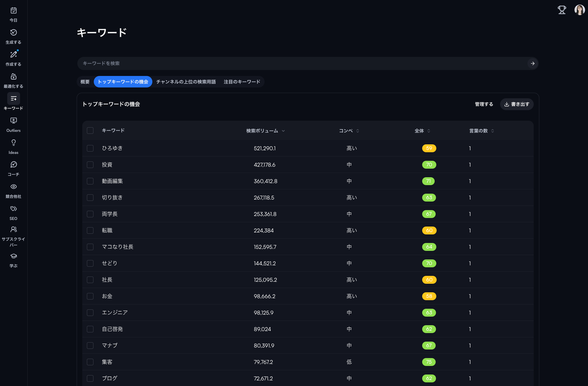Image resolution: width=588 pixels, height=386 pixels.
Task: Open the 学ぶ graduation cap icon
Action: coord(13,256)
